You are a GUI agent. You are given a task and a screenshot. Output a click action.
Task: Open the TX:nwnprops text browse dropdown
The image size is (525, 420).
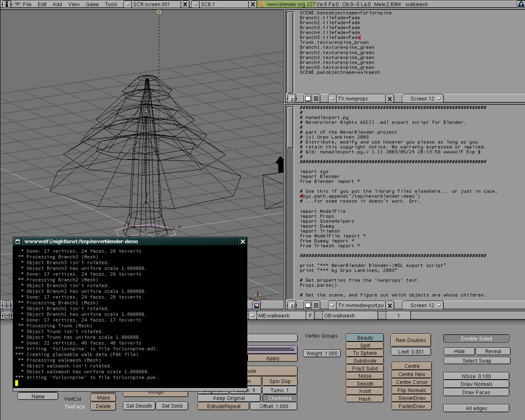tap(332, 98)
